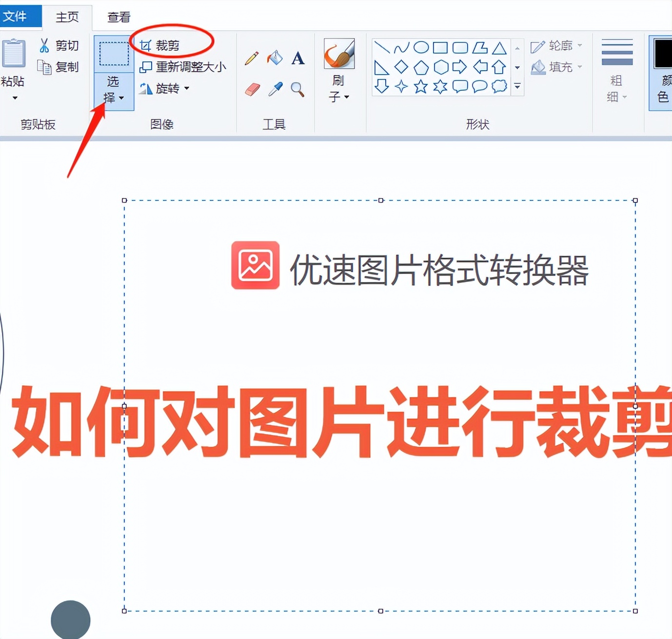Choose the Text tool
The width and height of the screenshot is (672, 639).
(297, 59)
